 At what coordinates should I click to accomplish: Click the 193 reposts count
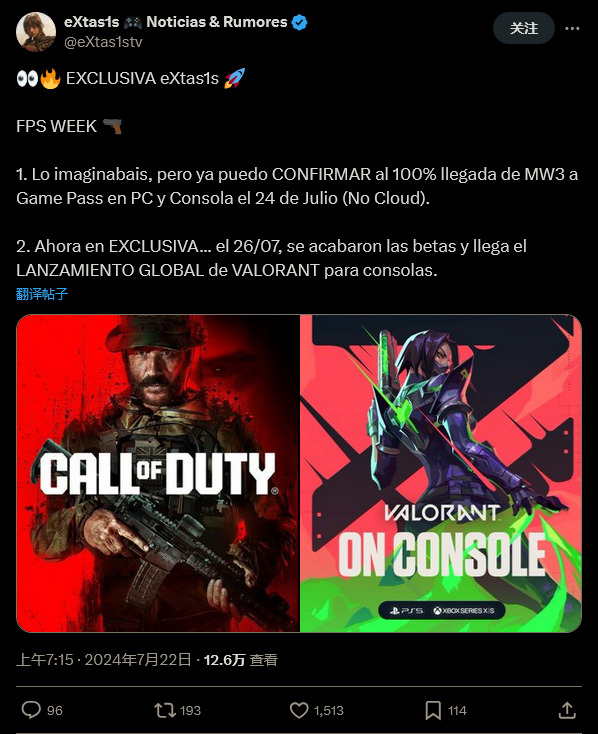190,711
